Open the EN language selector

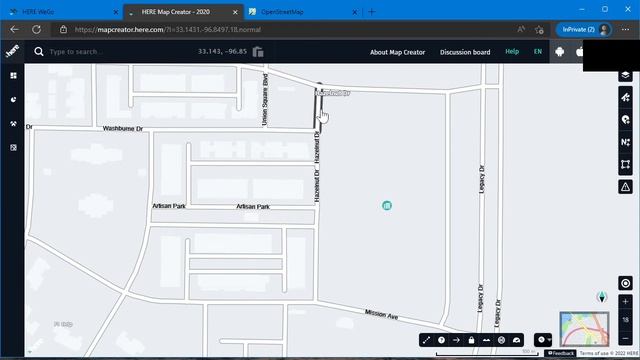click(538, 52)
